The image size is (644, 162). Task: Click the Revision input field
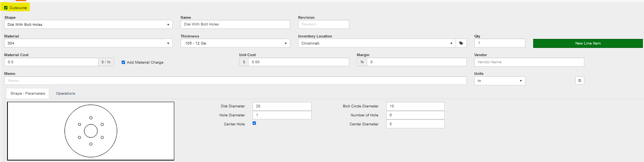click(323, 24)
